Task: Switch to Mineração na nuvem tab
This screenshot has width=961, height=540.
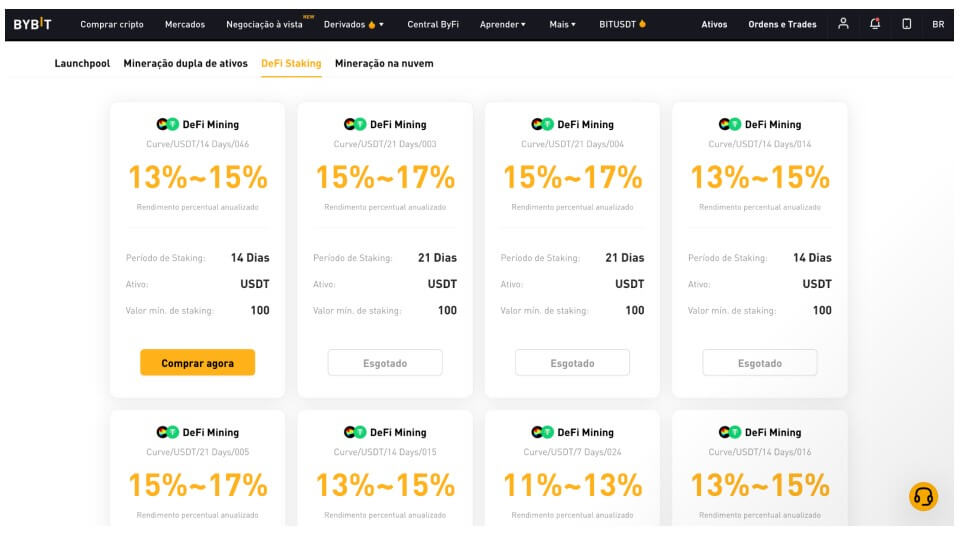Action: [x=384, y=63]
